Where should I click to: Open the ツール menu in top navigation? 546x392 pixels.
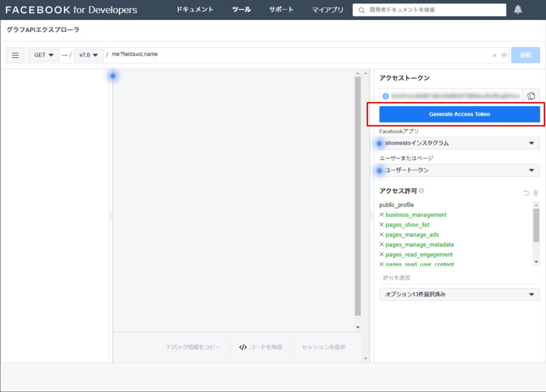(x=242, y=10)
